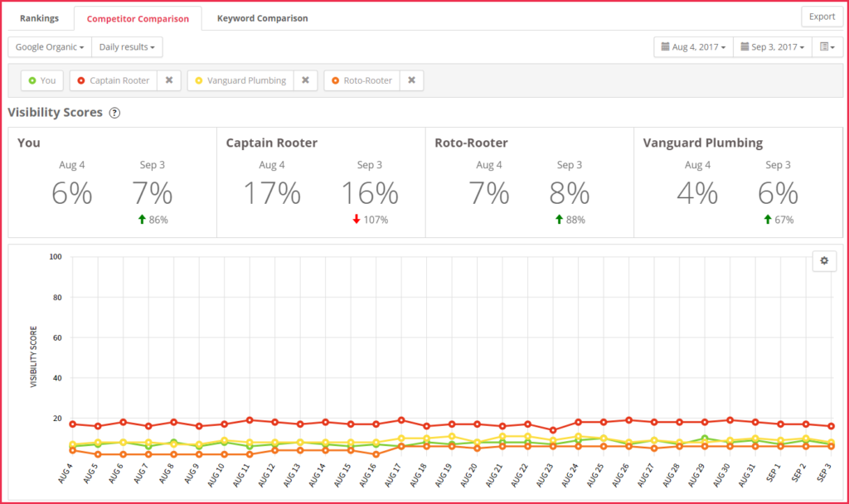Remove Roto-Rooter competitor with X
Viewport: 849px width, 504px height.
(411, 80)
